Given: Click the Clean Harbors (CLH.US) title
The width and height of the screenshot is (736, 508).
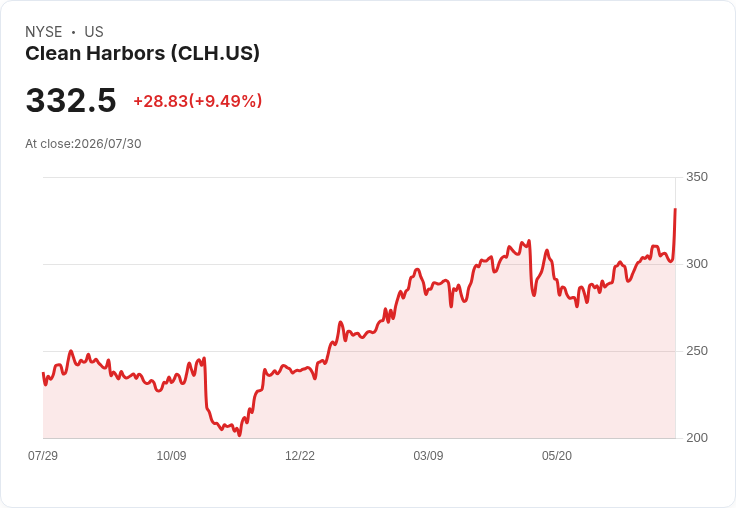Looking at the screenshot, I should click(x=142, y=53).
